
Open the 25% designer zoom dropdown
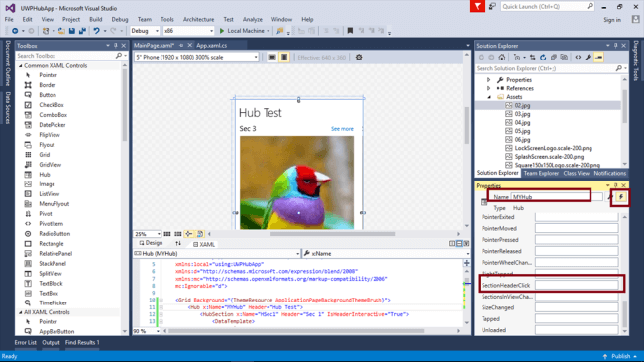(147, 234)
